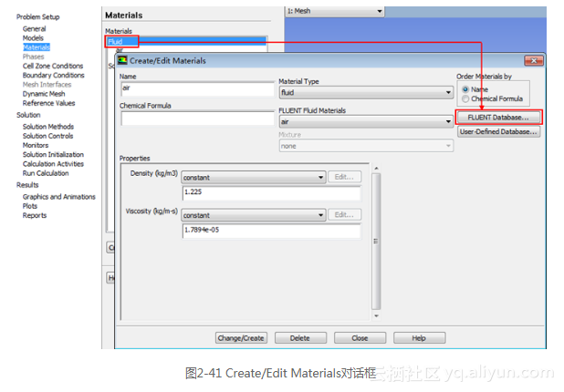The image size is (564, 392).
Task: Open the Viscosity constant dropdown
Action: (253, 215)
